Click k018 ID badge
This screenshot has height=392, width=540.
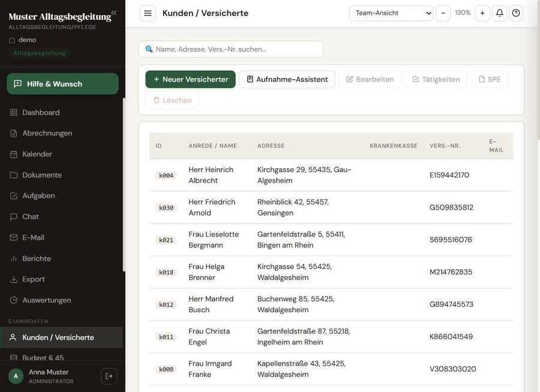(x=166, y=273)
